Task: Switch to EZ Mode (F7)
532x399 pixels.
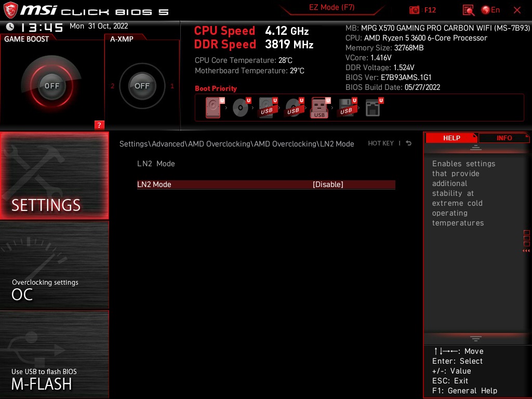Action: 332,7
